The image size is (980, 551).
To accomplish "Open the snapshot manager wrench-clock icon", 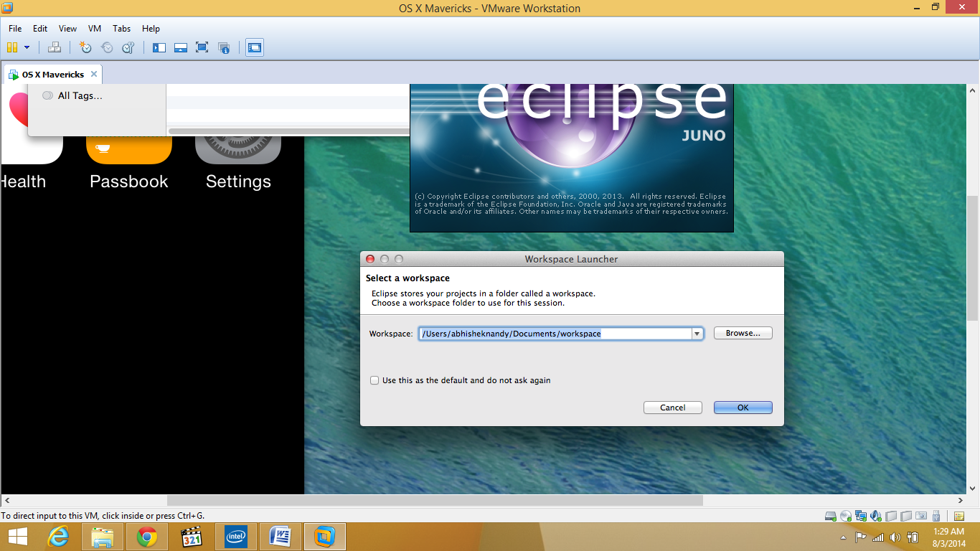I will pos(128,47).
